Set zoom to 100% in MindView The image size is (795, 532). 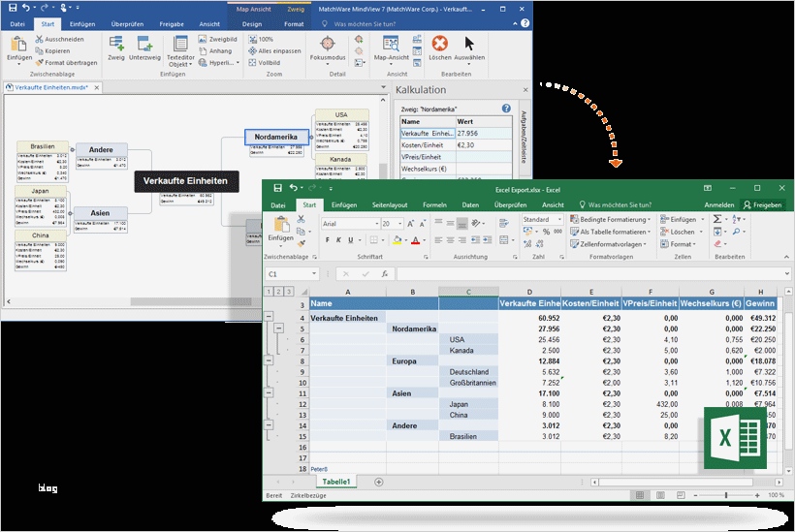(261, 39)
